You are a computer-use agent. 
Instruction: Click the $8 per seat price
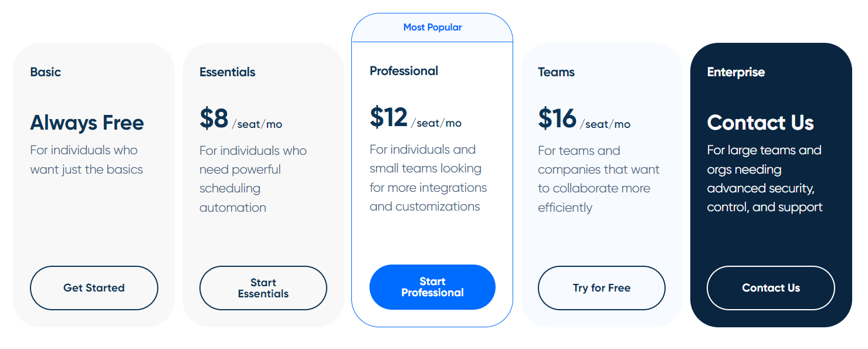click(240, 119)
